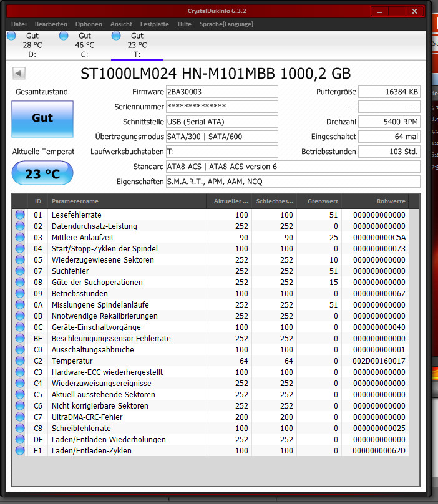Click the Gut health status button

(42, 119)
